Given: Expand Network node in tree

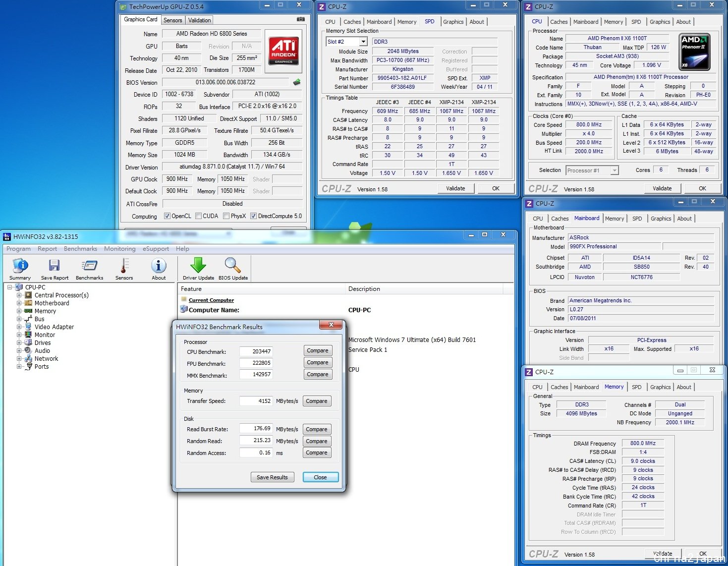Looking at the screenshot, I should pyautogui.click(x=19, y=358).
